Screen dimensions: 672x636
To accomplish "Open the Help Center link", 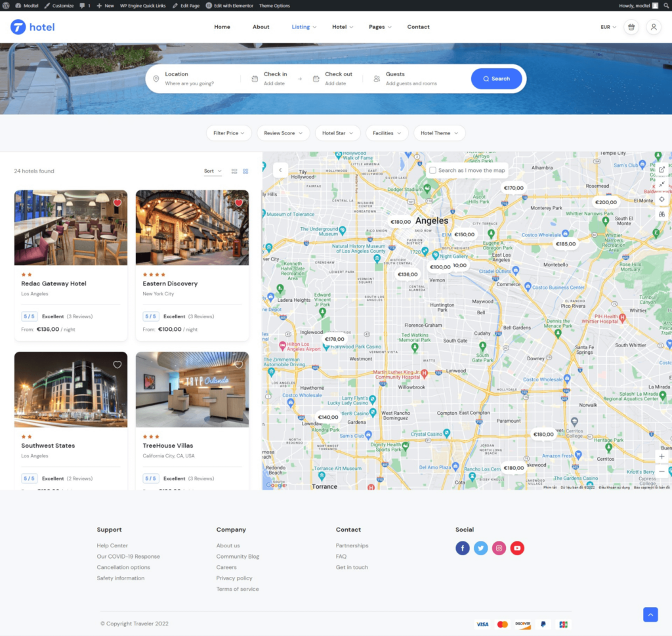I will click(x=112, y=545).
